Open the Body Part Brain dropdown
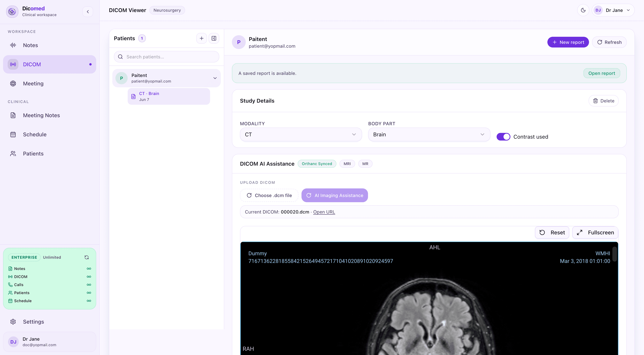 tap(429, 134)
